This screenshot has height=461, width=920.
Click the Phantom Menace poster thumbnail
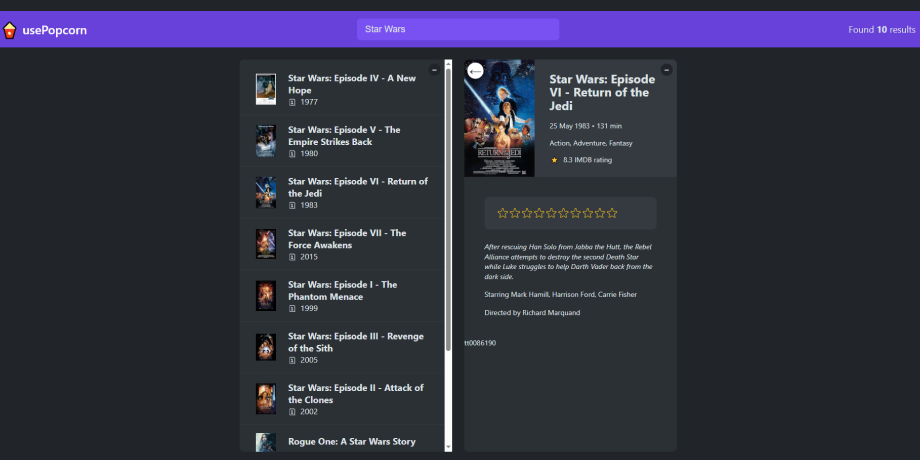pos(266,296)
